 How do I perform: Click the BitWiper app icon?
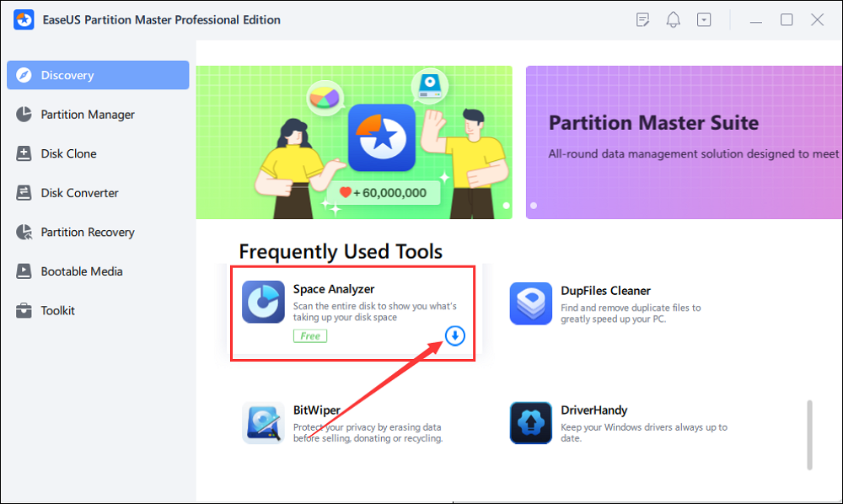[263, 423]
